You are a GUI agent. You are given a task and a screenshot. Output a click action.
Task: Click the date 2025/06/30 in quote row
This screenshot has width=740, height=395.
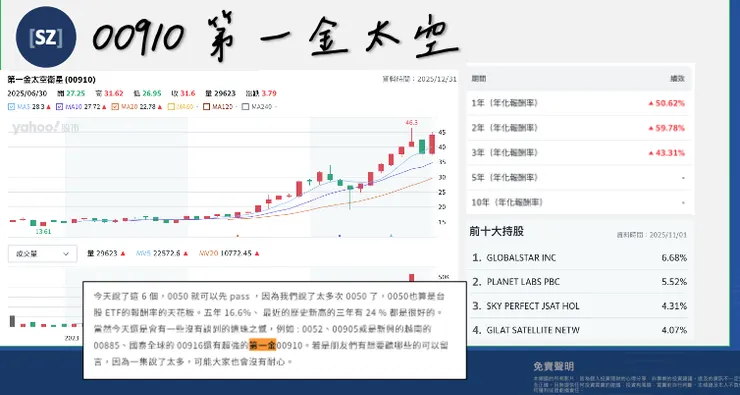27,93
